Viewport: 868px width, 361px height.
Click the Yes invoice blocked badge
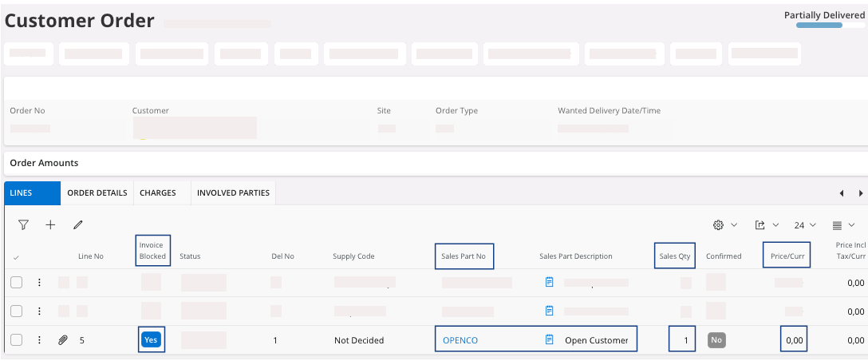pyautogui.click(x=151, y=340)
